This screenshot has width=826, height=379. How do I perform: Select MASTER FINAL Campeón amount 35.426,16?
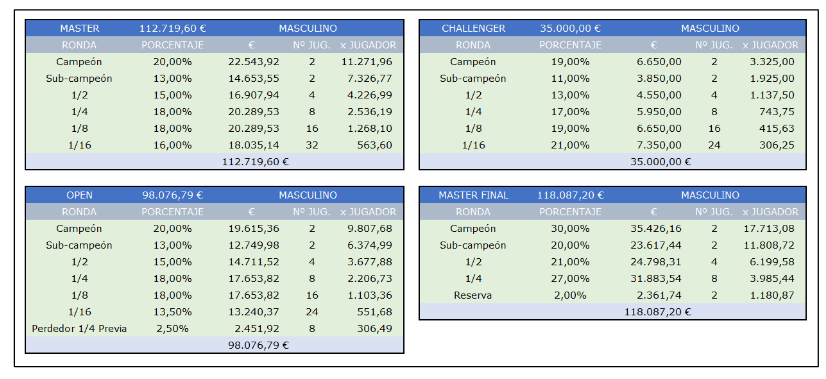[x=655, y=229]
